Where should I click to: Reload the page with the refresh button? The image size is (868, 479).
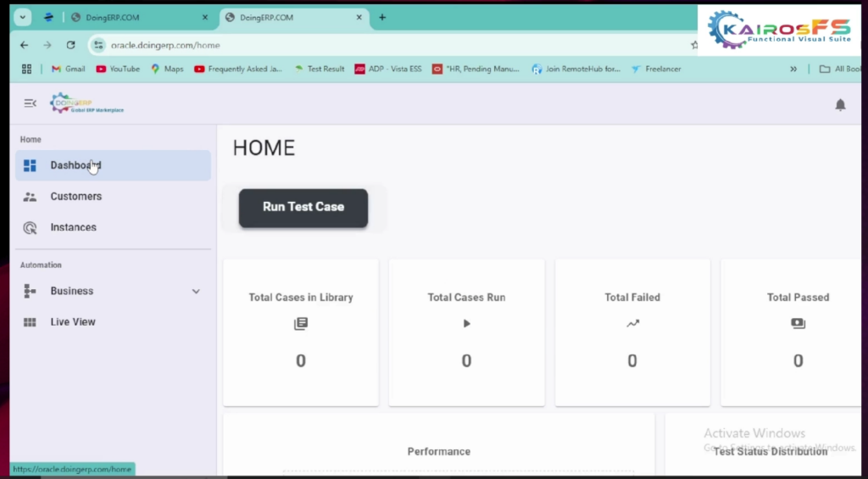[x=70, y=45]
